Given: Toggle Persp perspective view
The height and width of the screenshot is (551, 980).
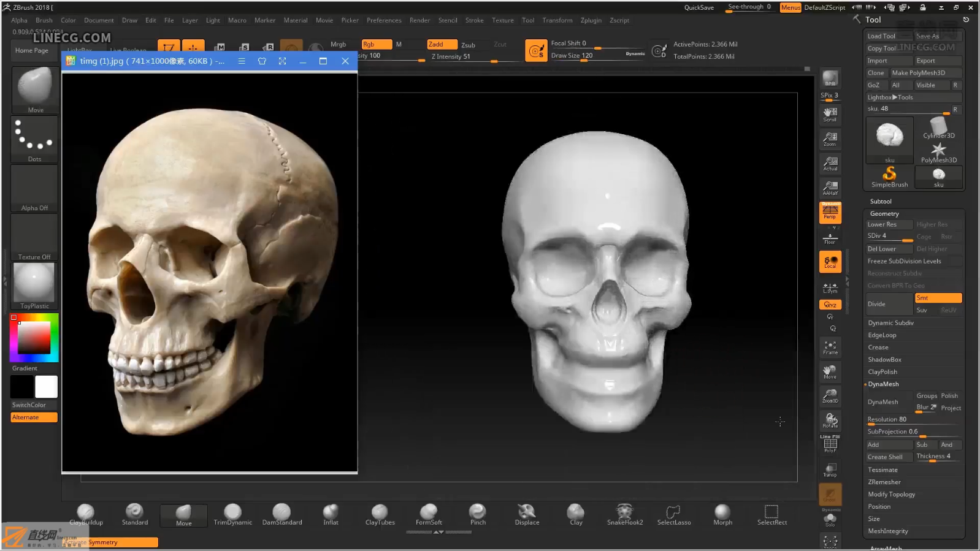Looking at the screenshot, I should 830,212.
